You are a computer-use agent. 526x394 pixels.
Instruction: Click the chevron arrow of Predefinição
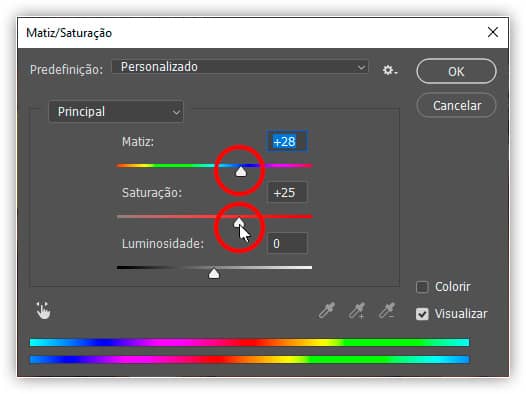361,67
